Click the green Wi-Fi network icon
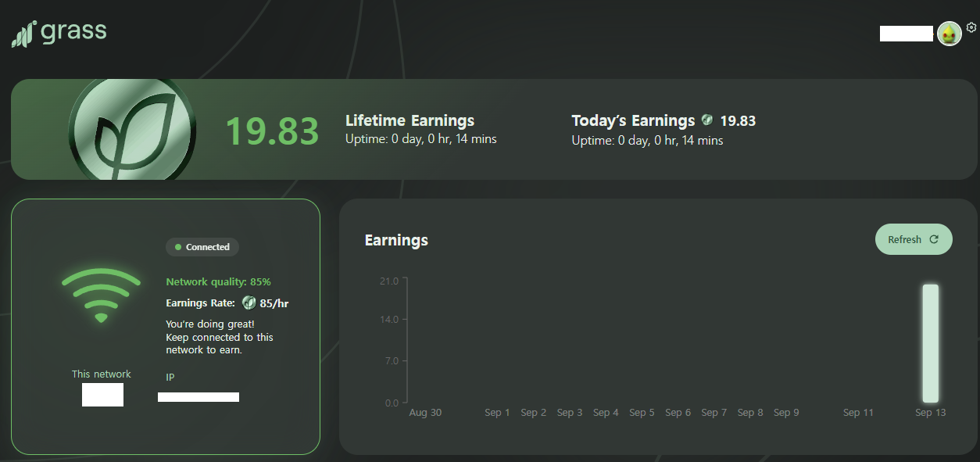Image resolution: width=980 pixels, height=462 pixels. [101, 295]
